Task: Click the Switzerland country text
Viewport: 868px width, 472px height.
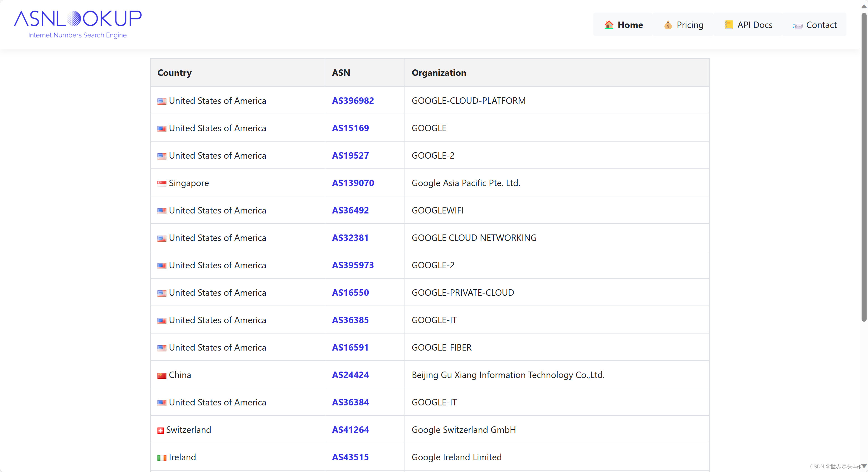Action: pyautogui.click(x=188, y=429)
